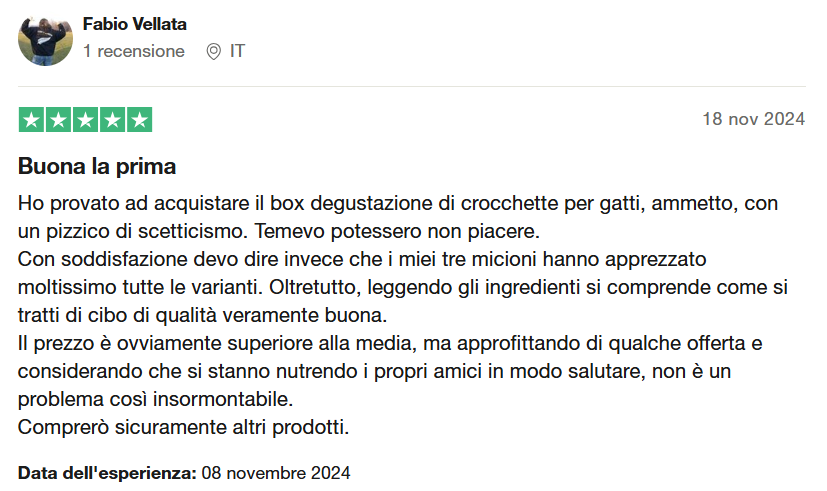Select the experience date 08 novembre 2024
The height and width of the screenshot is (491, 827).
click(x=277, y=471)
